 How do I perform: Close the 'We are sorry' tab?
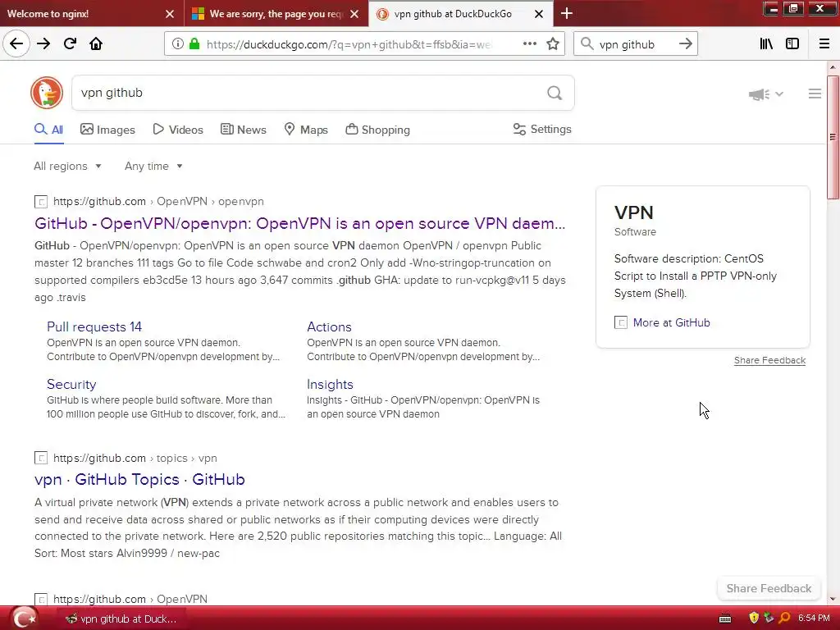pos(354,14)
